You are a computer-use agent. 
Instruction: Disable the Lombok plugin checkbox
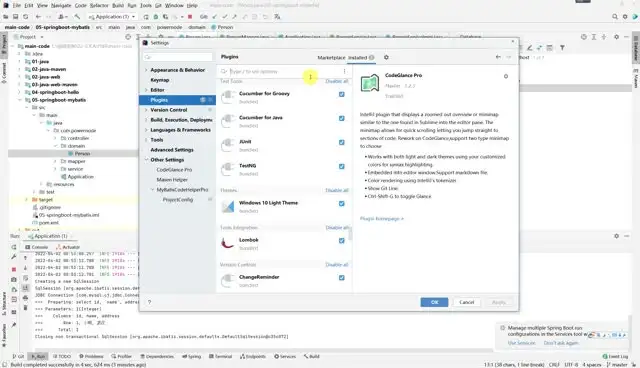click(x=342, y=241)
